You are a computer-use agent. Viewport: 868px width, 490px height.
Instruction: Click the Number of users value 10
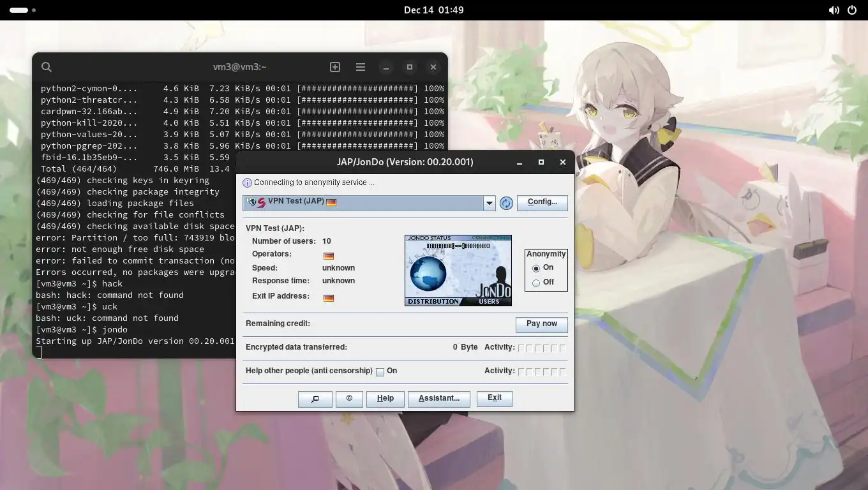coord(327,241)
